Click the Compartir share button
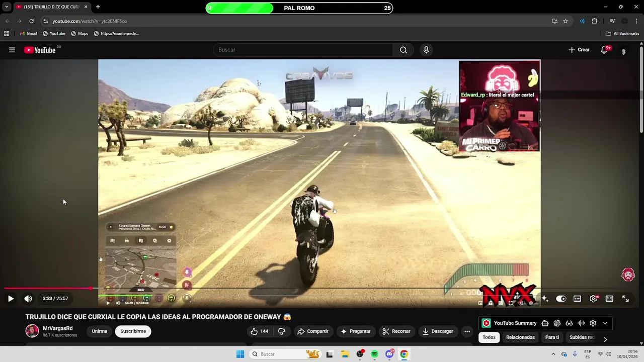The image size is (644, 362). tap(312, 331)
